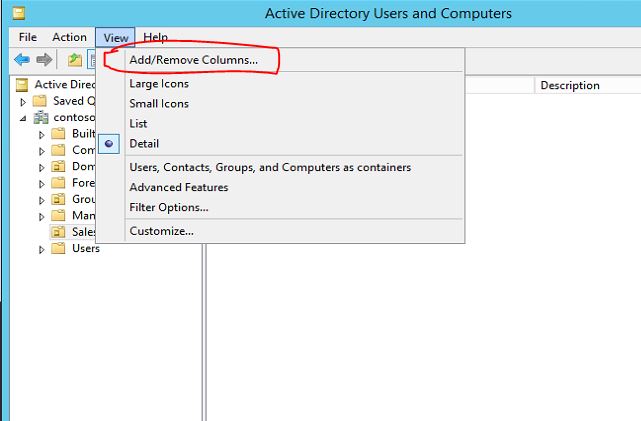Select the Detail view radio option

144,143
